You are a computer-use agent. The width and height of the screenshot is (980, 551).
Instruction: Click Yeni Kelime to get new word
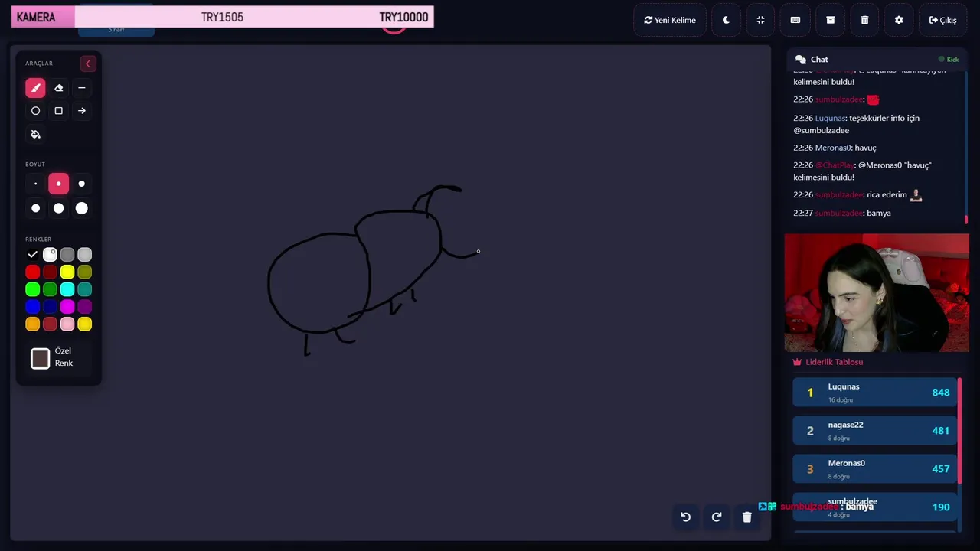click(670, 20)
